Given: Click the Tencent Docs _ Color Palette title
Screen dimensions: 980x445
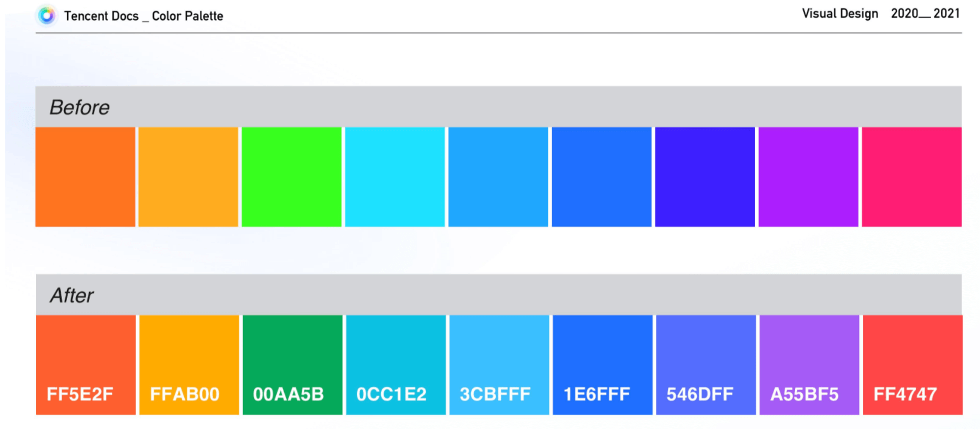Looking at the screenshot, I should 144,16.
